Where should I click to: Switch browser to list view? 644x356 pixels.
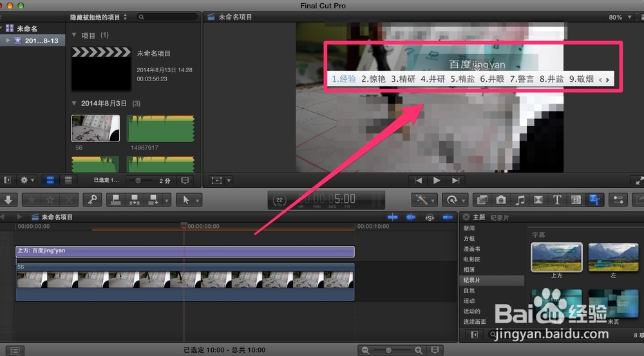point(68,180)
